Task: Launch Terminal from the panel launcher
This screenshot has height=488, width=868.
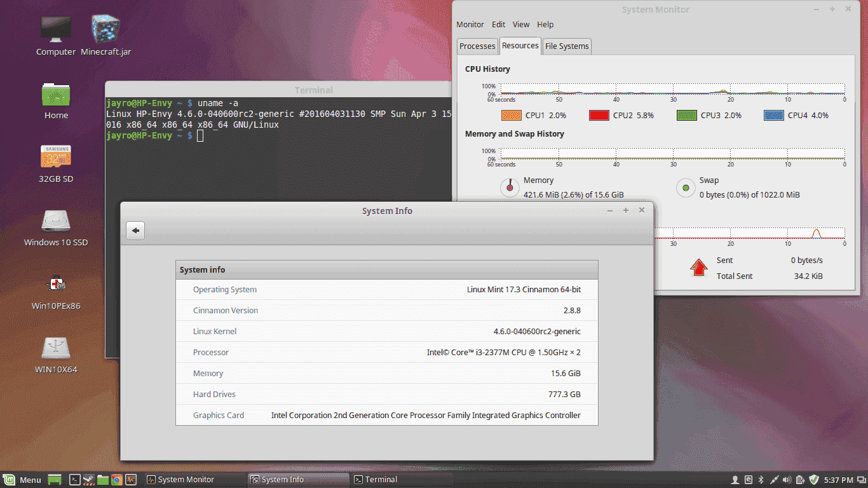Action: [75, 480]
